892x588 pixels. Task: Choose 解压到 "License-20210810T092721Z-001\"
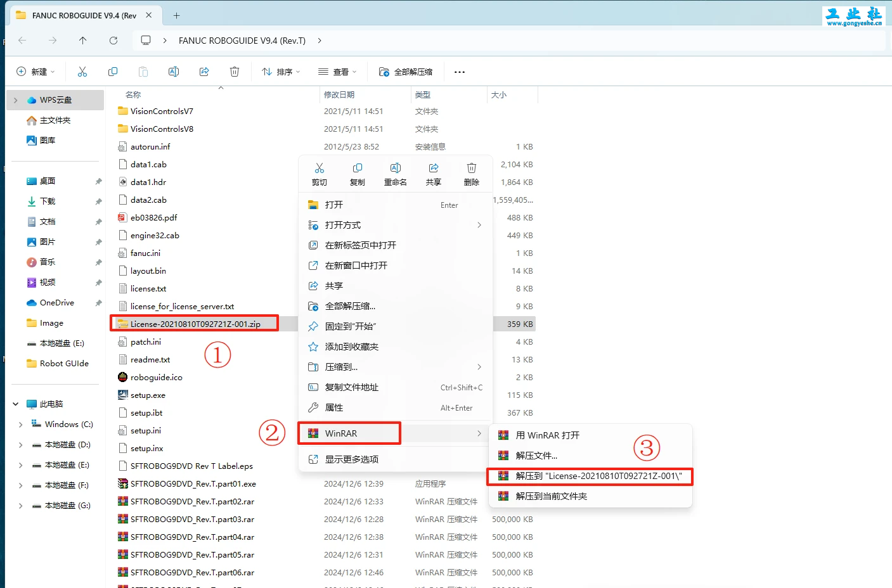click(x=590, y=476)
